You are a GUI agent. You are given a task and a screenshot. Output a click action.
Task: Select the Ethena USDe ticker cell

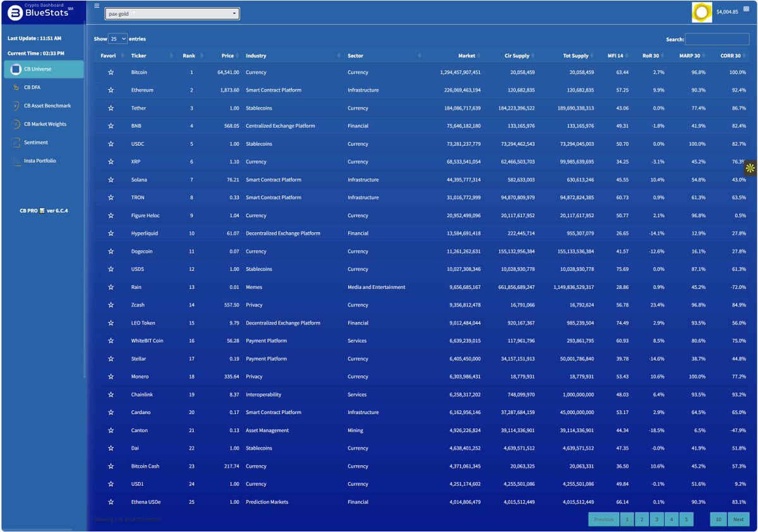(146, 502)
